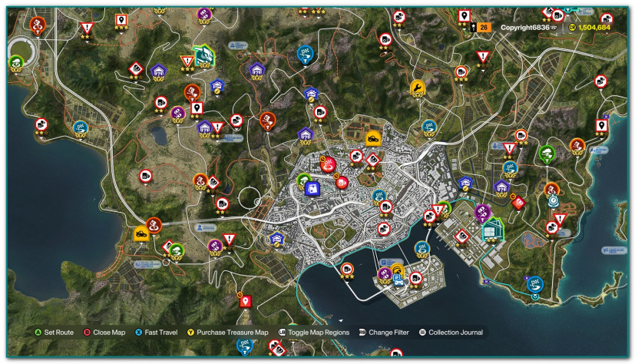Select the yellow car icon above the city
This screenshot has width=635, height=364.
click(372, 139)
